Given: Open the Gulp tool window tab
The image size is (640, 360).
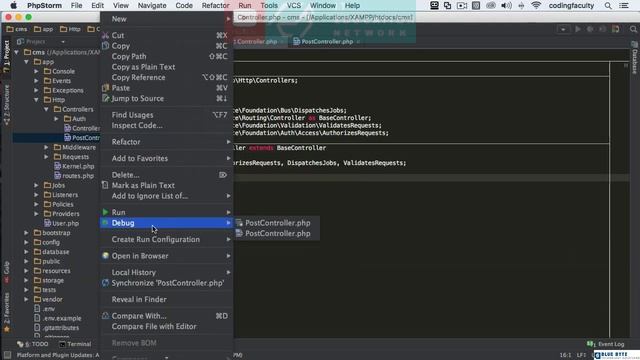Looking at the screenshot, I should [x=6, y=271].
